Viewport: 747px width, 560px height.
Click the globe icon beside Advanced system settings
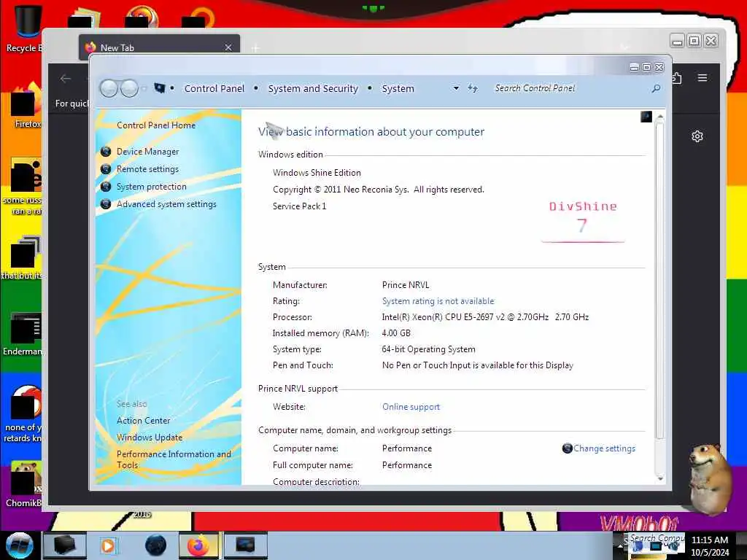(106, 204)
